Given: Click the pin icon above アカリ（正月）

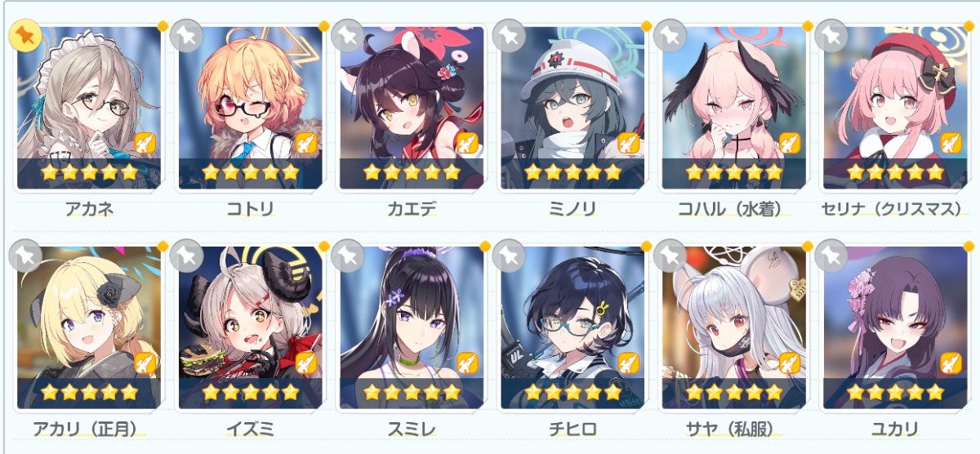Looking at the screenshot, I should tap(24, 256).
